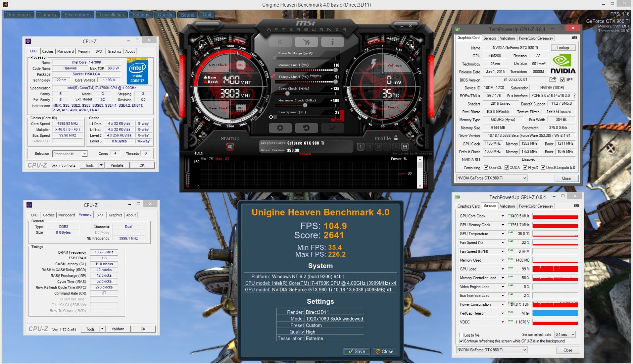This screenshot has height=364, width=633.
Task: Click the GPU chip icon in Afterburner's clock gauge
Action: [241, 65]
